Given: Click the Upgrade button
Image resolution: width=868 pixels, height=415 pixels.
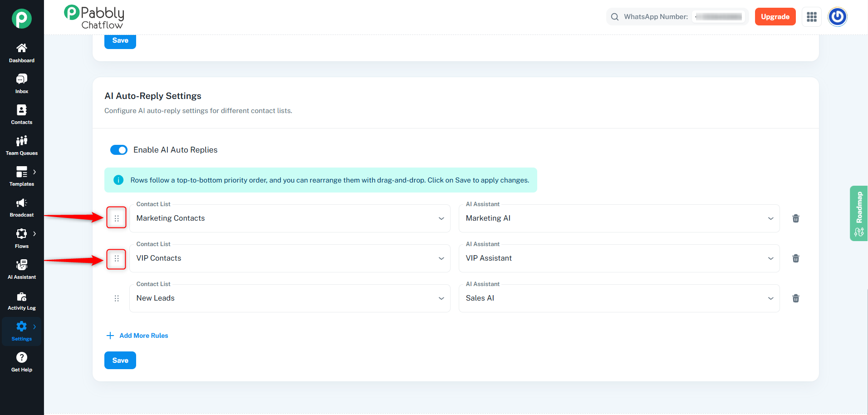Looking at the screenshot, I should pos(775,17).
